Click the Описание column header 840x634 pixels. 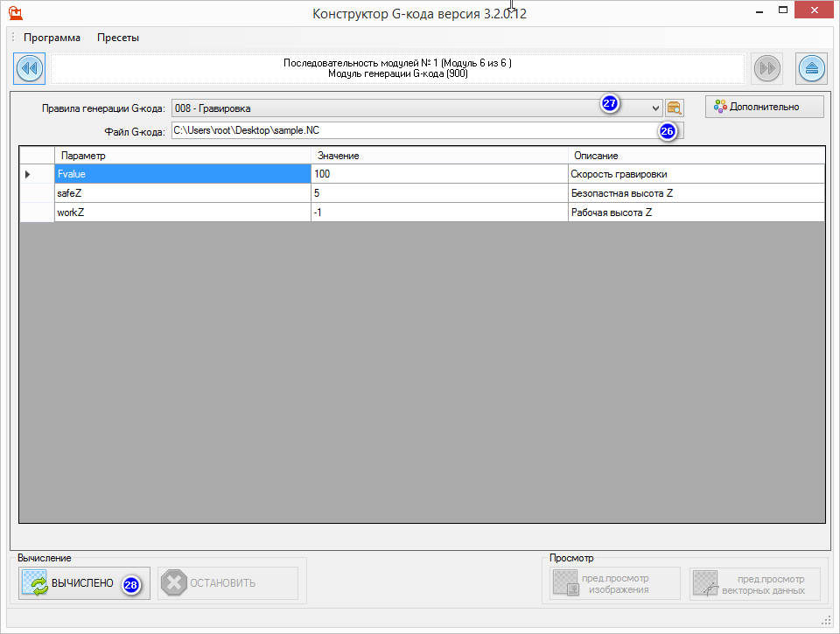[x=696, y=156]
